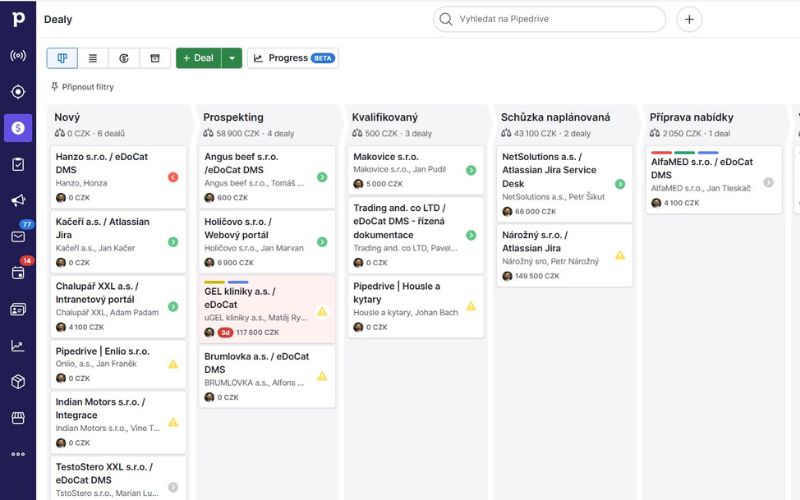Click warning icon on Housle a kytary deal
The width and height of the screenshot is (800, 500).
(x=471, y=306)
